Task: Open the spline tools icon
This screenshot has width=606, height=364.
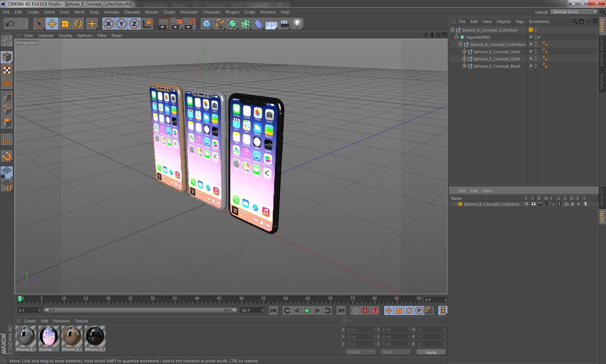Action: click(219, 24)
